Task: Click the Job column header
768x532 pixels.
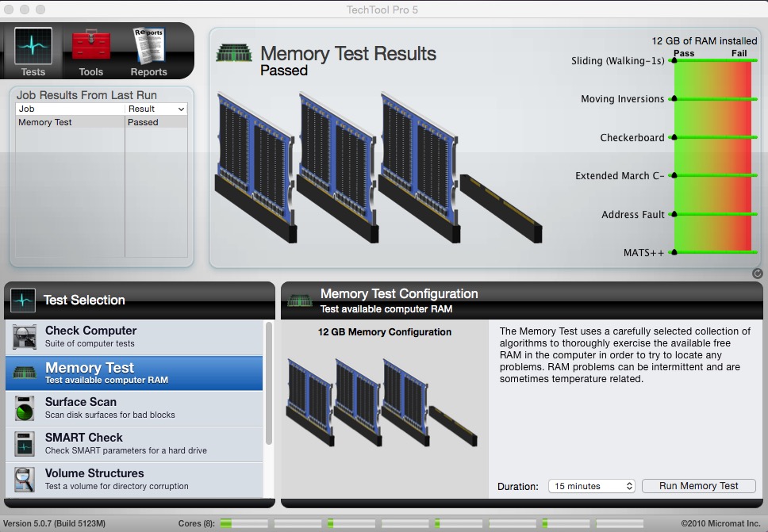Action: coord(70,109)
